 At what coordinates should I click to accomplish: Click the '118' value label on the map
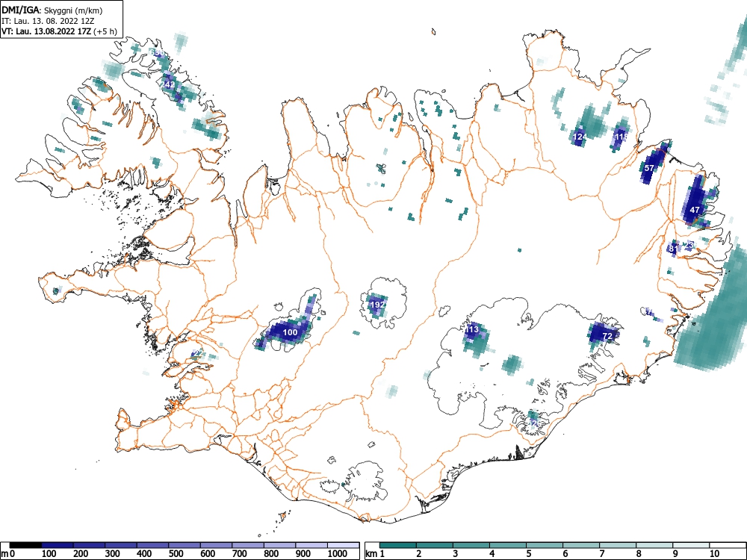pyautogui.click(x=621, y=137)
